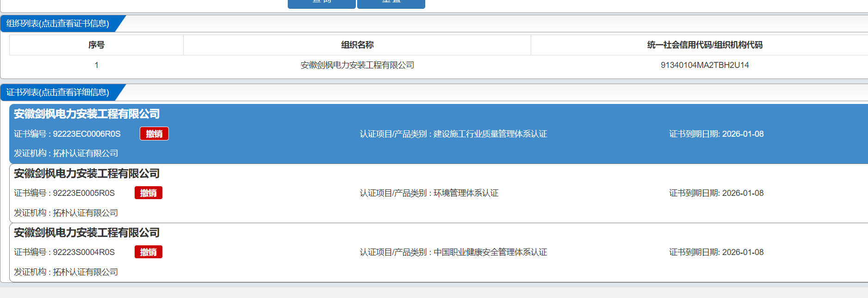Click the 撤销 badge beside 92223E0005R0S

149,193
